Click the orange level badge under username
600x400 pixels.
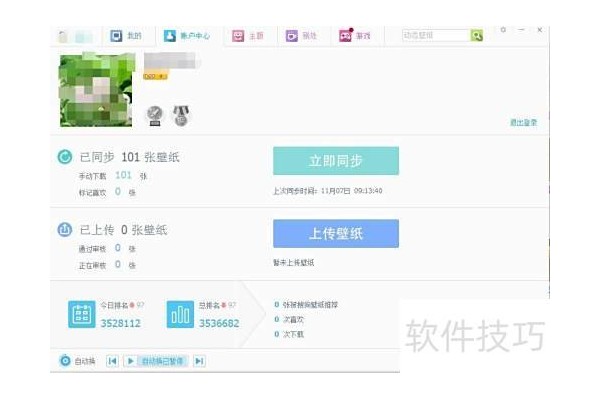(x=155, y=76)
